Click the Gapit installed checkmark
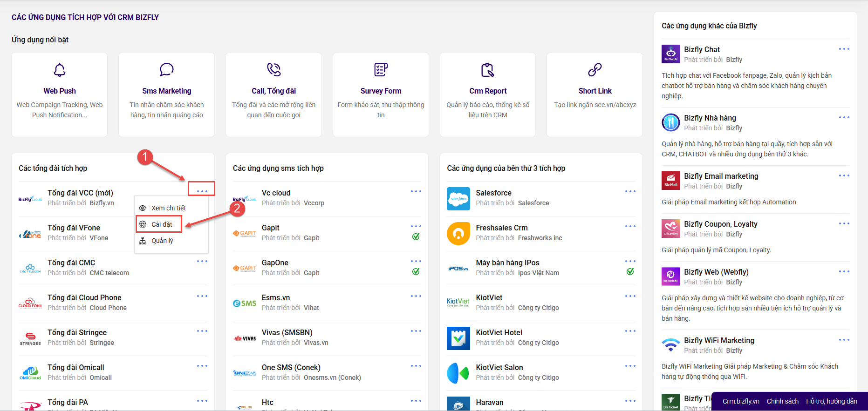Screen dimensions: 868x411 point(416,237)
